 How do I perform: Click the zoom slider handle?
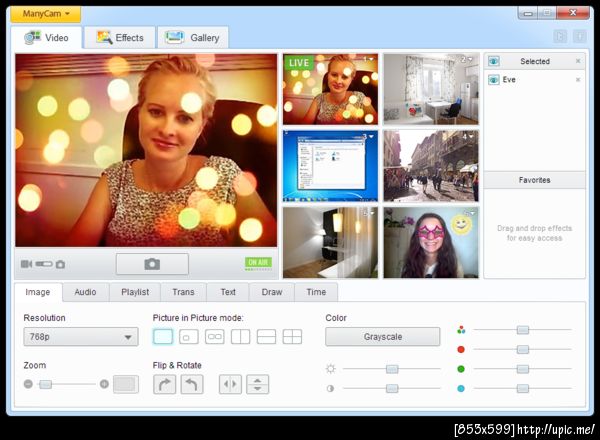pos(46,384)
